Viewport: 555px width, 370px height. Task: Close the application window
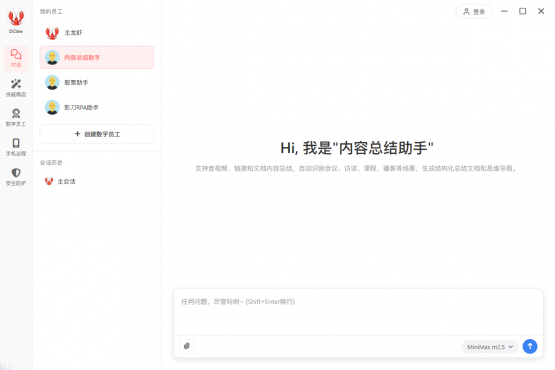[x=541, y=11]
